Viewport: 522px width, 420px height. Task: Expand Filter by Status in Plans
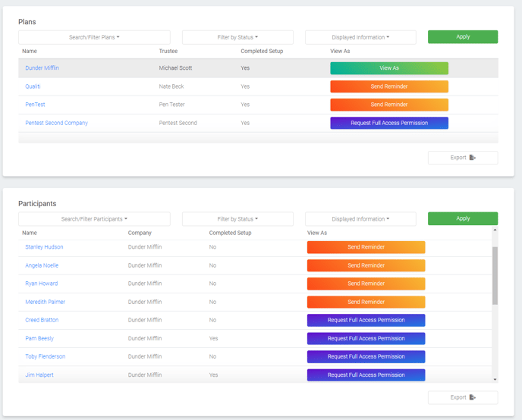(237, 37)
